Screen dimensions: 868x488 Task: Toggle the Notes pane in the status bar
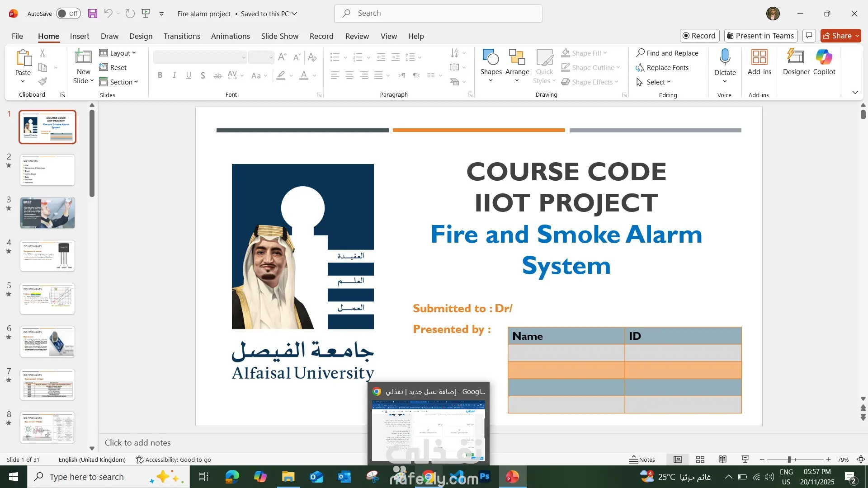click(x=642, y=460)
